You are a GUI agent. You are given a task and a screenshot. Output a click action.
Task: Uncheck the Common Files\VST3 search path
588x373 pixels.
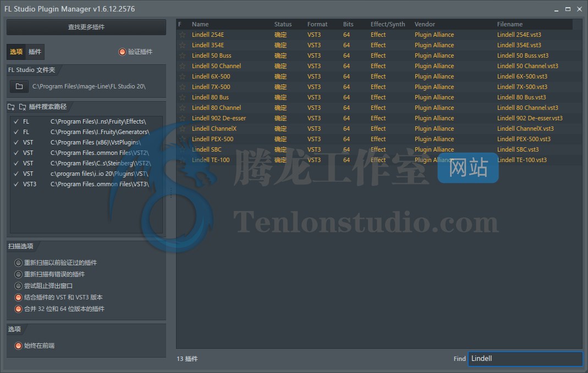(16, 184)
